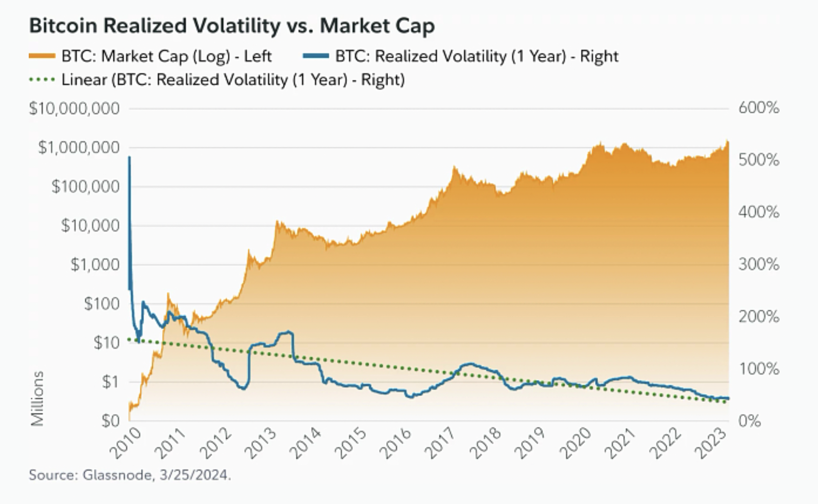Click the orange Market Cap legend swatch
818x504 pixels.
[42, 56]
